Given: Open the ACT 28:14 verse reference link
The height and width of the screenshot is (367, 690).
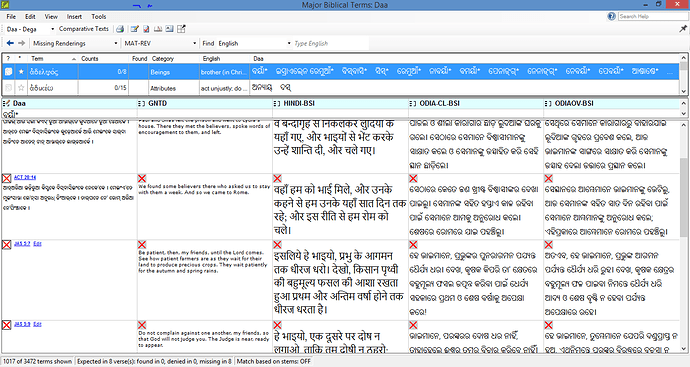Looking at the screenshot, I should (x=25, y=177).
